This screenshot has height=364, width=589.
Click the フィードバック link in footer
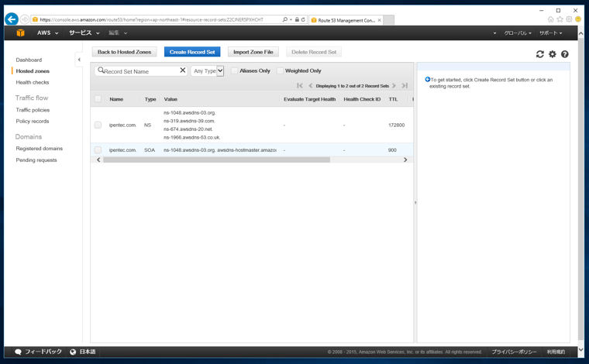click(x=43, y=352)
